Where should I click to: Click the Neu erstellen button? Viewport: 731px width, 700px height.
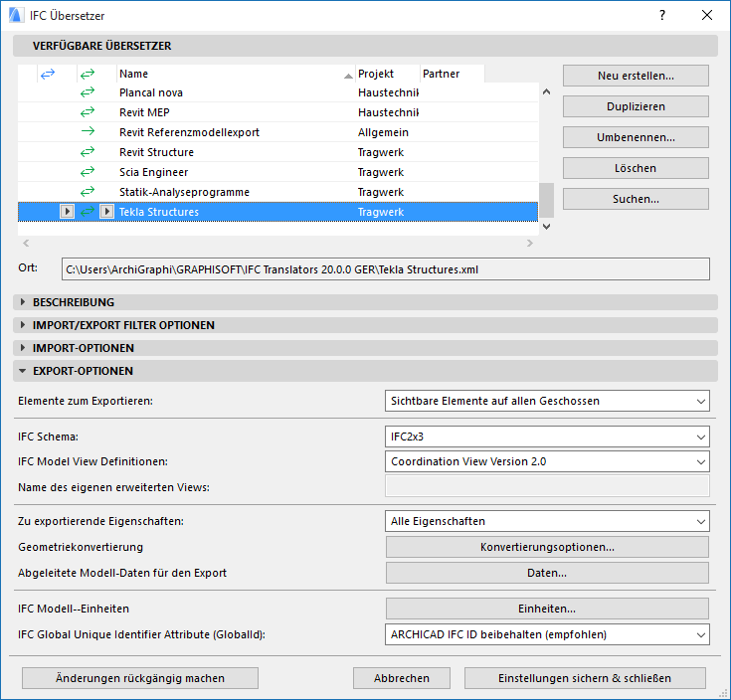pyautogui.click(x=636, y=76)
